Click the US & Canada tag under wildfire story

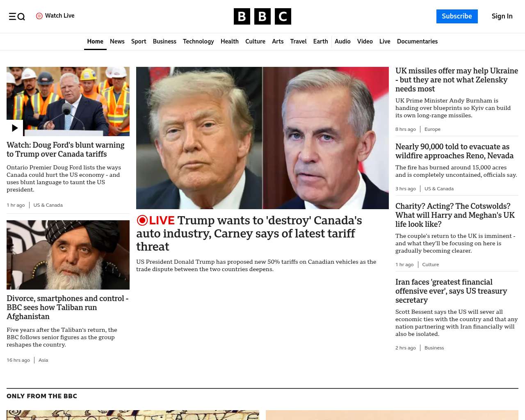pyautogui.click(x=439, y=189)
